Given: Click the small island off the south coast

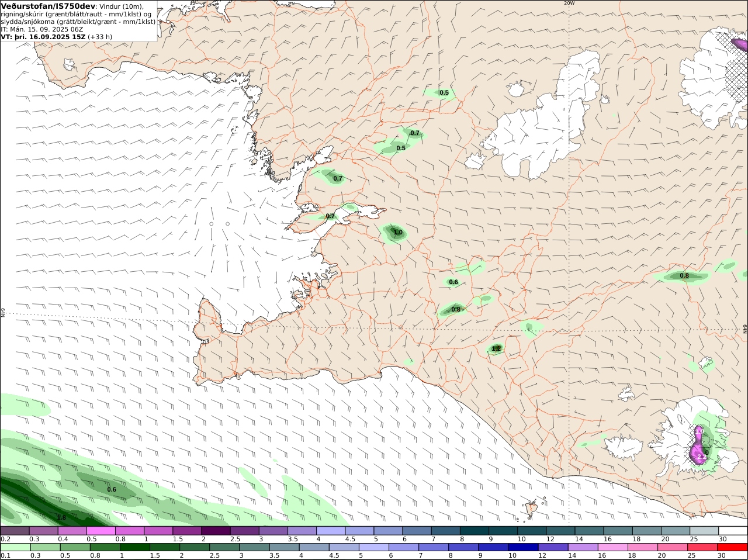Looking at the screenshot, I should pos(531,509).
